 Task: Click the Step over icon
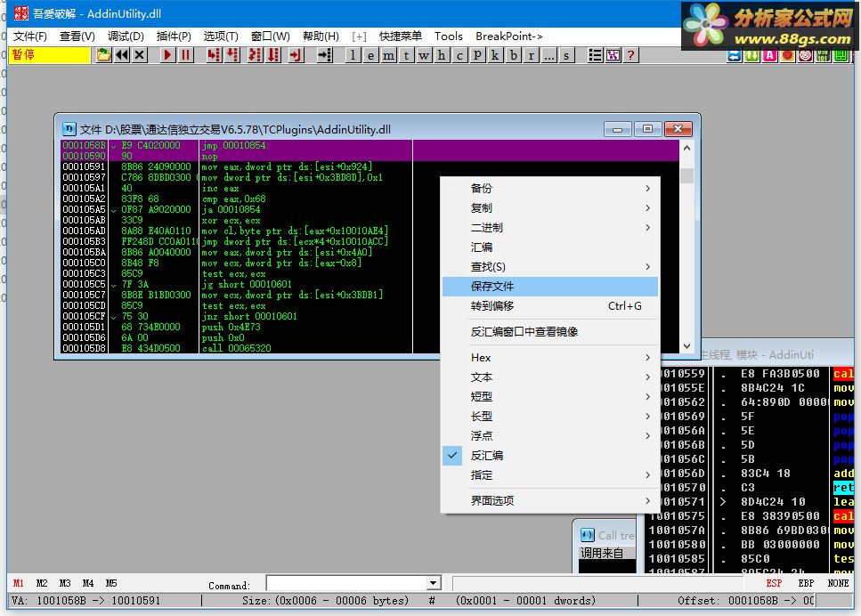(x=232, y=55)
